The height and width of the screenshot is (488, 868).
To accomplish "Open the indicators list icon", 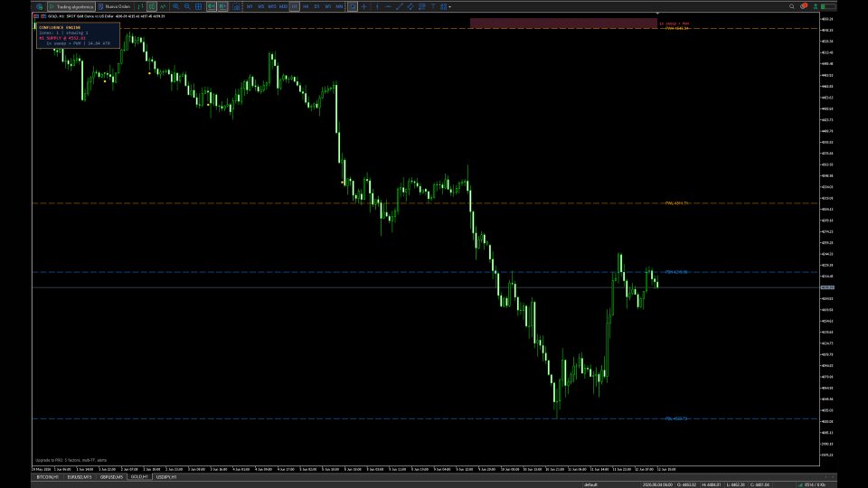I will coord(236,6).
